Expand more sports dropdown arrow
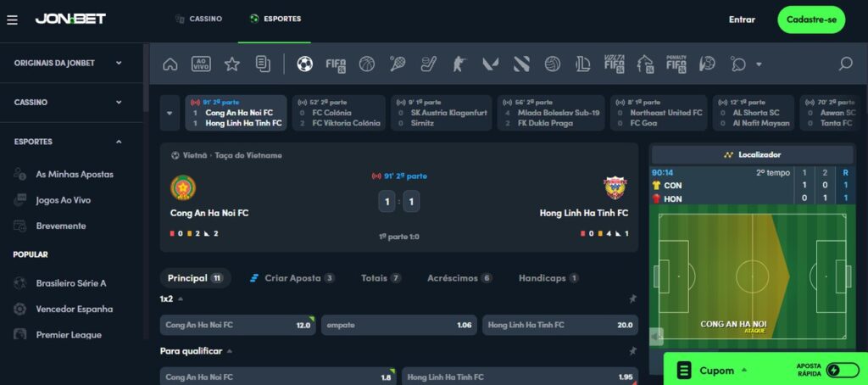This screenshot has width=868, height=385. (x=759, y=64)
